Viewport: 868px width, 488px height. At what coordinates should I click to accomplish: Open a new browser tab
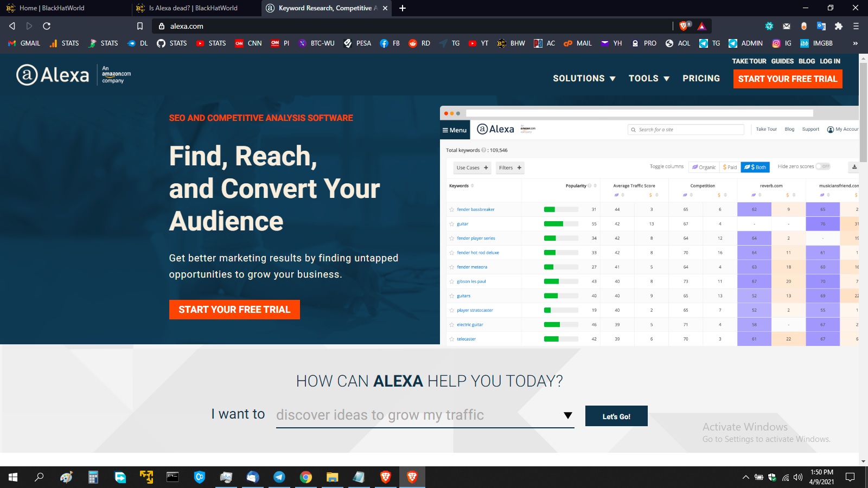tap(403, 8)
